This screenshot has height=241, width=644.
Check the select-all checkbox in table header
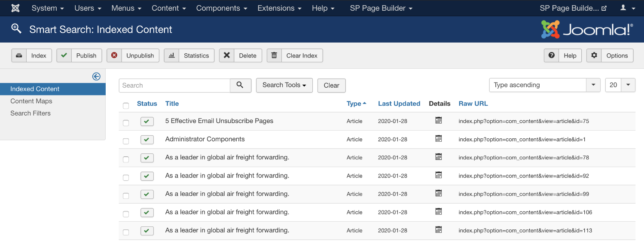[x=126, y=106]
